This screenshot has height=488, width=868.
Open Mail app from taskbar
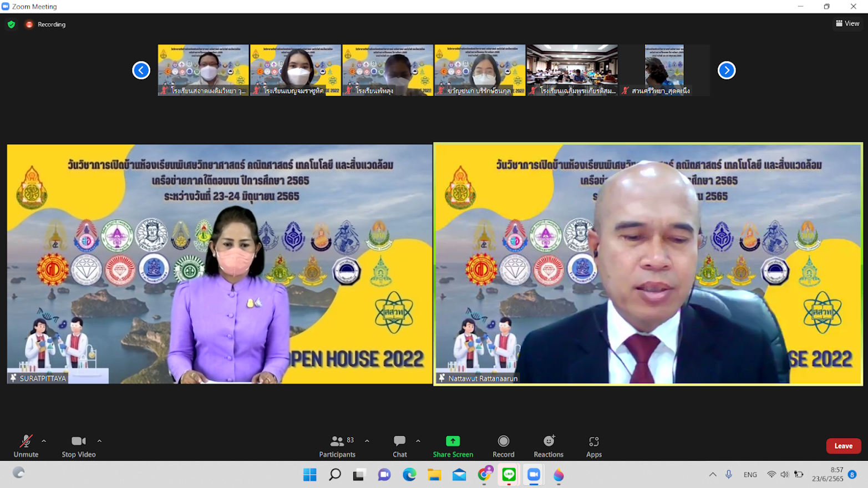coord(459,475)
